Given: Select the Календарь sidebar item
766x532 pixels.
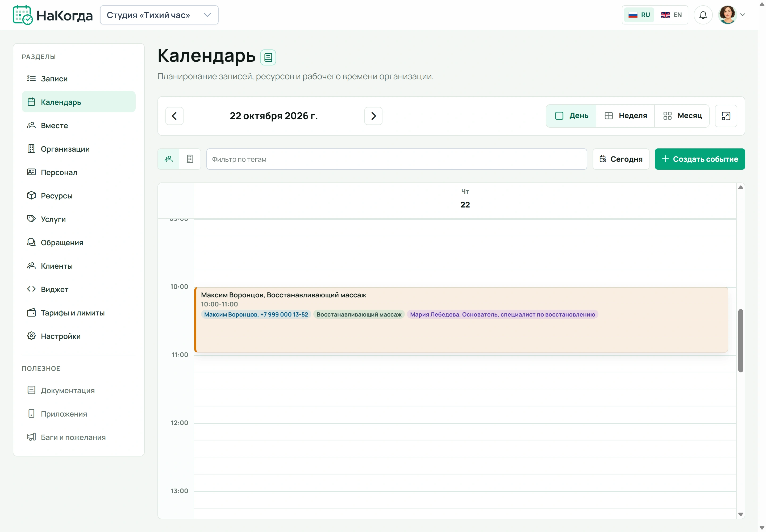Looking at the screenshot, I should pyautogui.click(x=79, y=102).
